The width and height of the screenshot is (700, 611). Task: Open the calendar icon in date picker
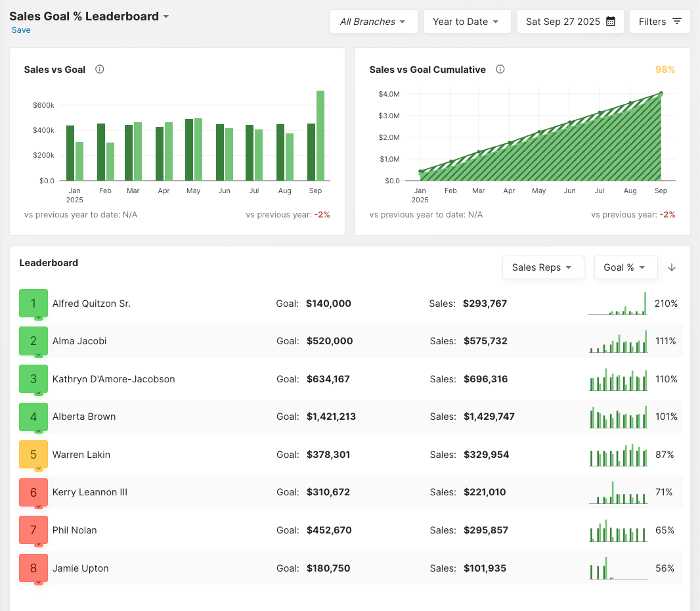tap(611, 22)
